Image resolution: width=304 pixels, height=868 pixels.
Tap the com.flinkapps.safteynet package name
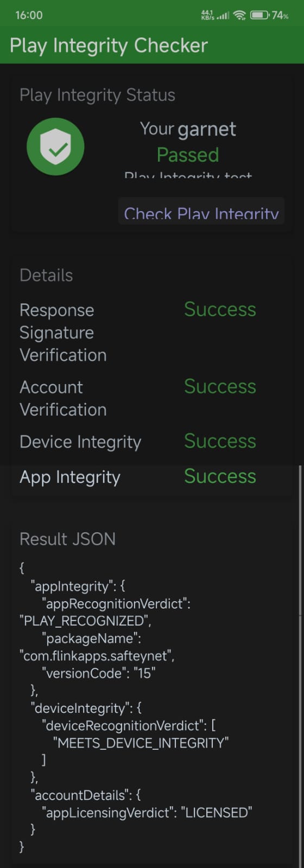click(x=97, y=656)
